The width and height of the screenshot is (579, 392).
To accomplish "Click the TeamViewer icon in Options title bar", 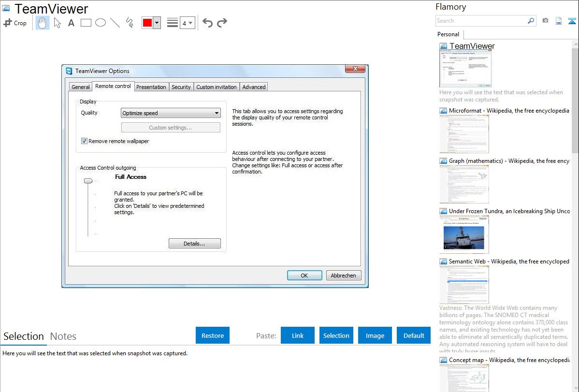I will (x=69, y=71).
